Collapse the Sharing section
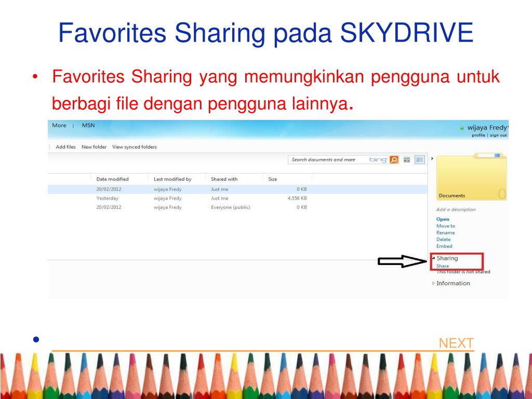This screenshot has height=399, width=532. pos(433,258)
